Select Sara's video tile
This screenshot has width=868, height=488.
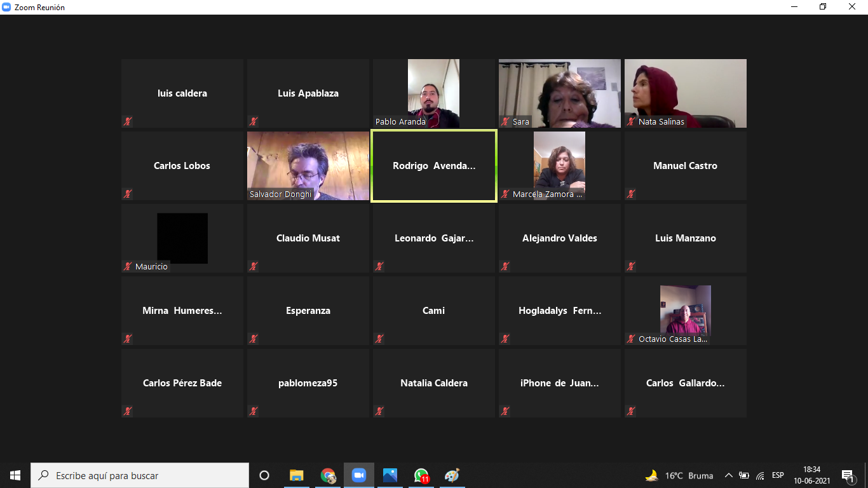coord(560,93)
